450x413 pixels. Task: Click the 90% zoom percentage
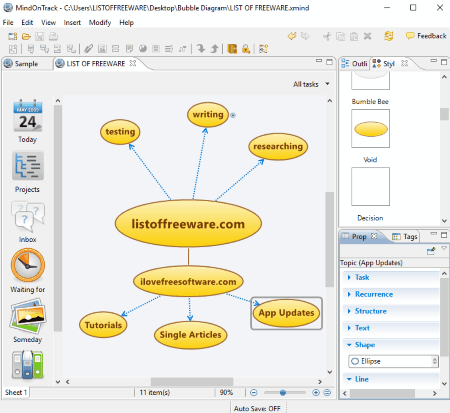pyautogui.click(x=226, y=393)
